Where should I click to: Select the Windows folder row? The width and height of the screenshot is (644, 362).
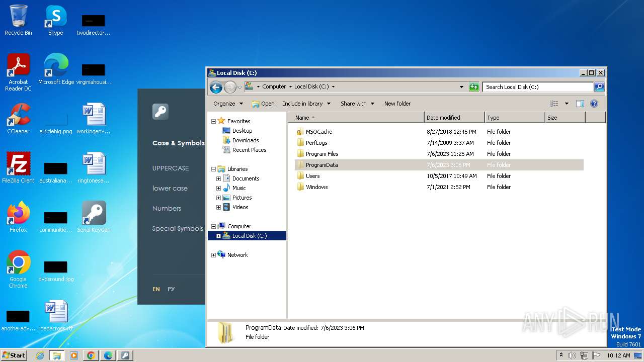(x=439, y=187)
